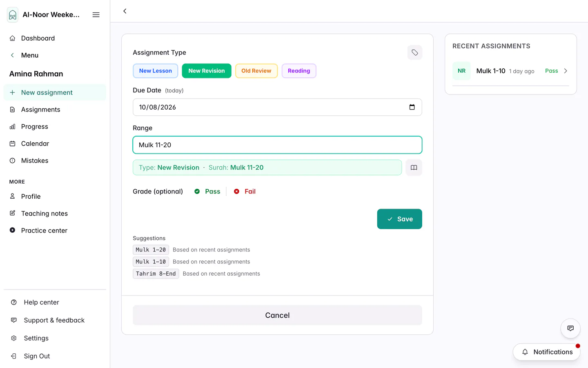588x368 pixels.
Task: Save the assignment
Action: 399,219
